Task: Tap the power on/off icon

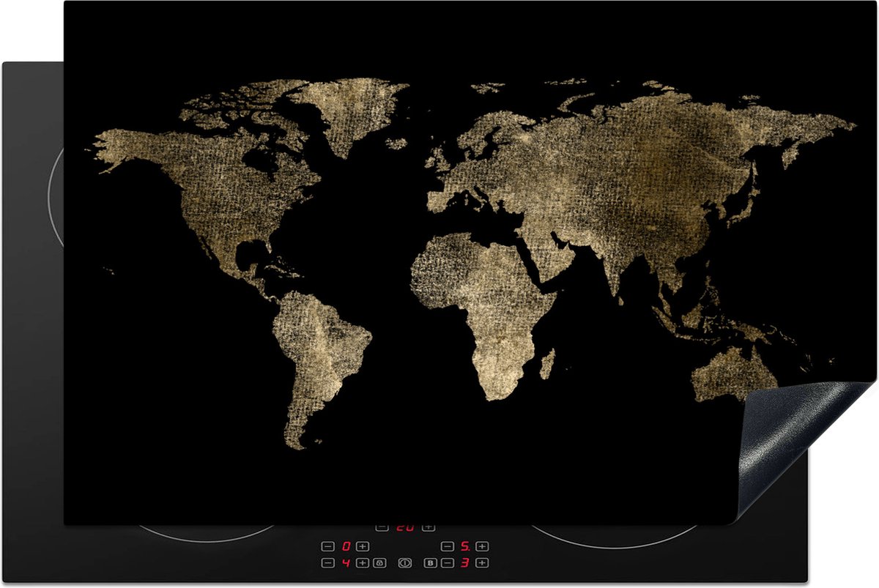Action: pos(405,563)
